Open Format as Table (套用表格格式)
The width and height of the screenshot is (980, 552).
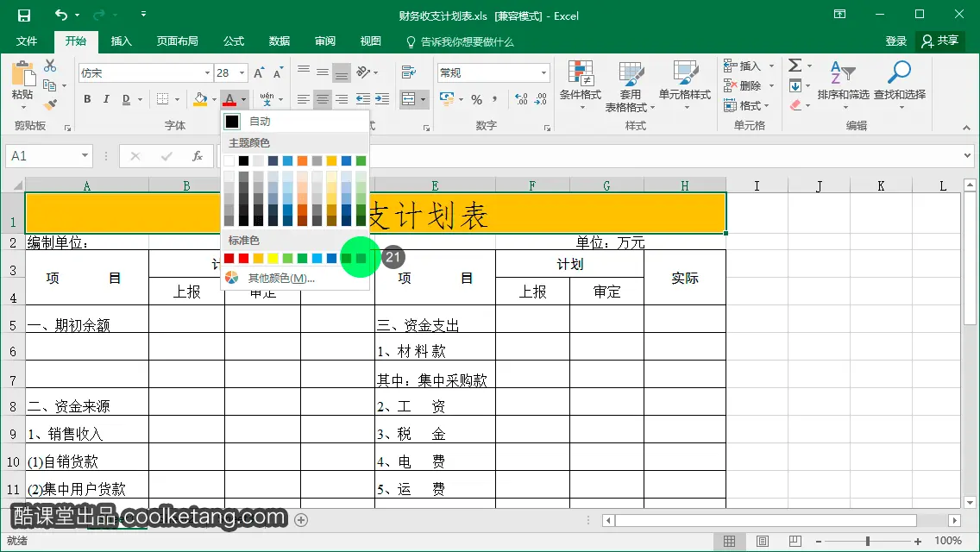630,86
